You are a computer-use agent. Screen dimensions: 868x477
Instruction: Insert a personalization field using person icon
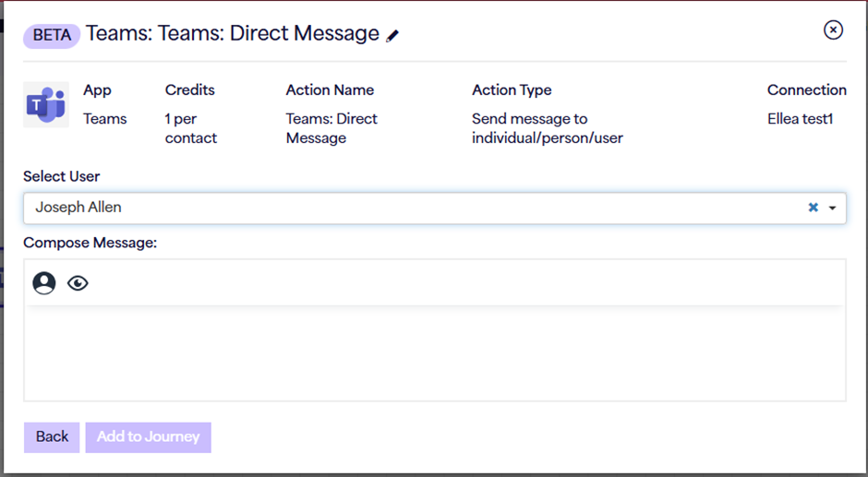[x=44, y=283]
